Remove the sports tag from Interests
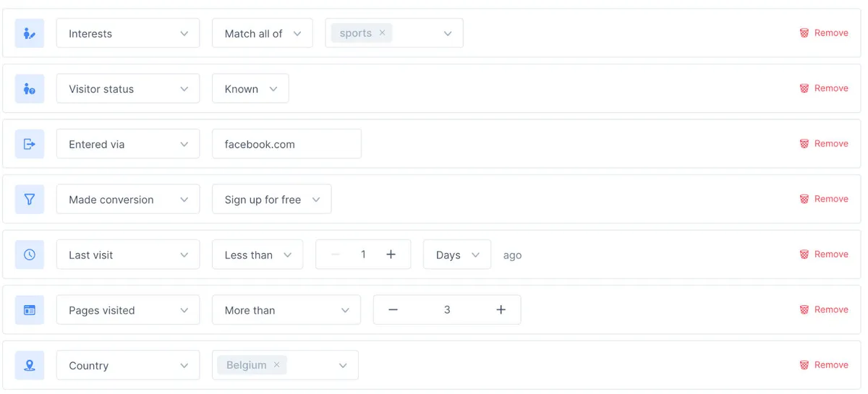Image resolution: width=868 pixels, height=394 pixels. click(x=382, y=33)
